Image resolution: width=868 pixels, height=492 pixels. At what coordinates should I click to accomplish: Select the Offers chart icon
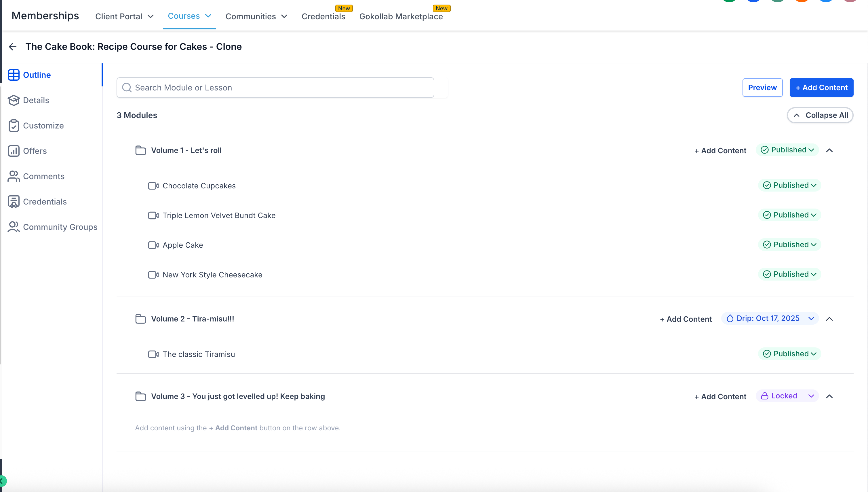(14, 151)
